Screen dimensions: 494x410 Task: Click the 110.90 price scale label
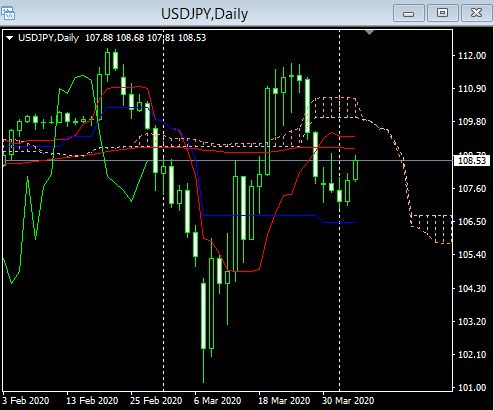pos(472,89)
